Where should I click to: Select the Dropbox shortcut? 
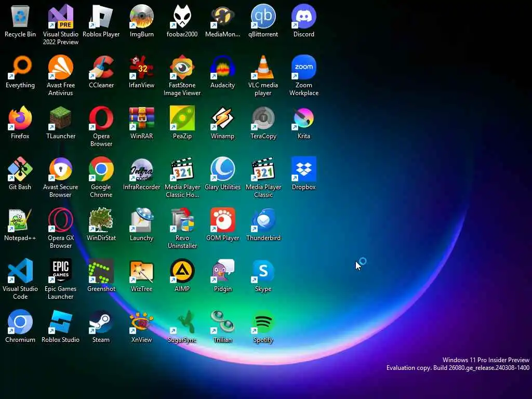point(303,169)
